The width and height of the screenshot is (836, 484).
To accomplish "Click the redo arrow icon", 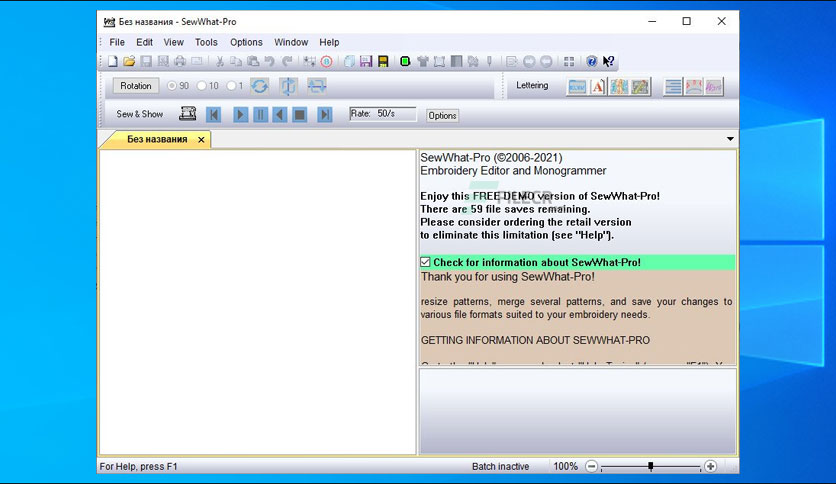I will (287, 61).
